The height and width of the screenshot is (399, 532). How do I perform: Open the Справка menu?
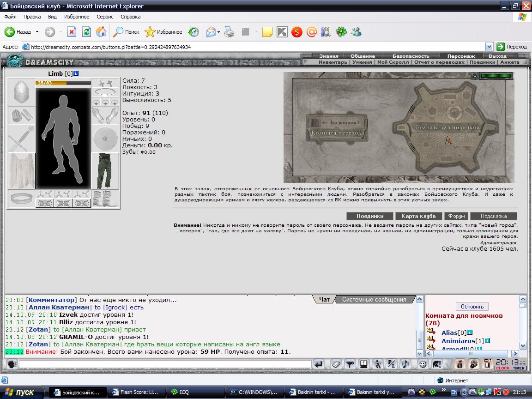tap(130, 17)
